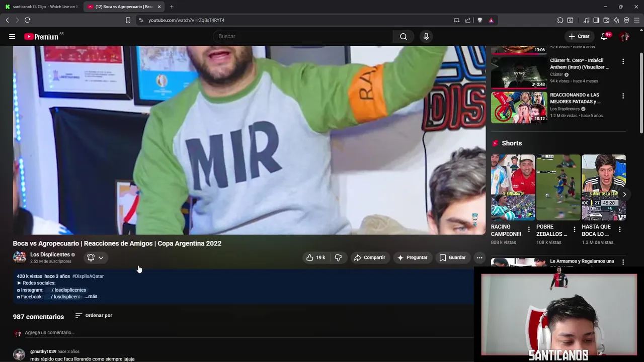Click the video title Boca vs Agropecuario
Screen dimensions: 644x362
tap(117, 243)
